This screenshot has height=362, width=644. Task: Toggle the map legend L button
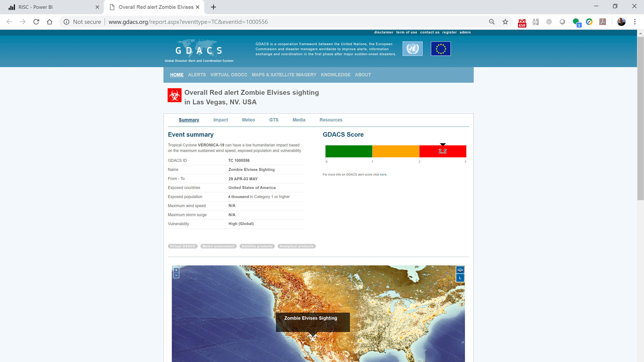(460, 278)
